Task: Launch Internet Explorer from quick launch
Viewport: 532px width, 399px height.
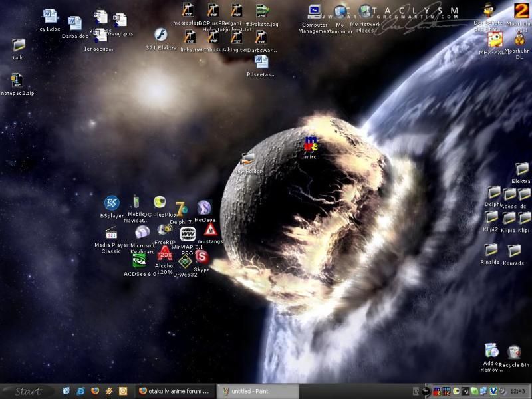Action: [80, 391]
